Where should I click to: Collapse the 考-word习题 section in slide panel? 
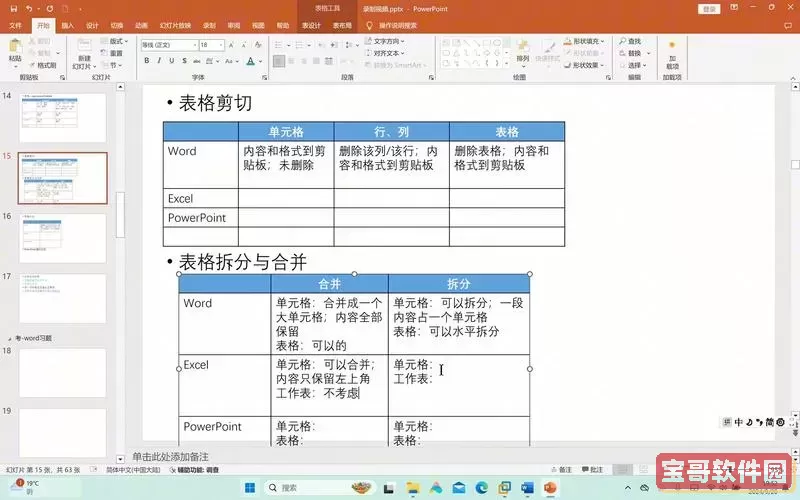tap(9, 338)
